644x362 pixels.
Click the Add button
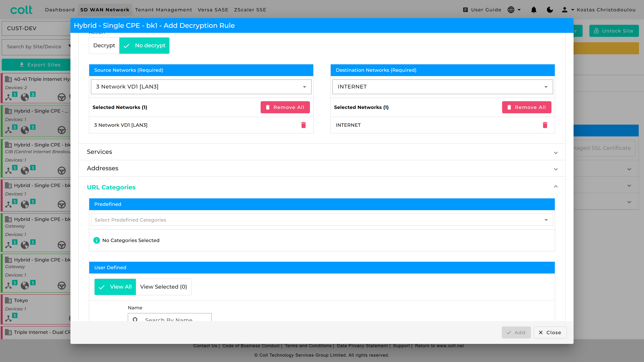(x=516, y=333)
